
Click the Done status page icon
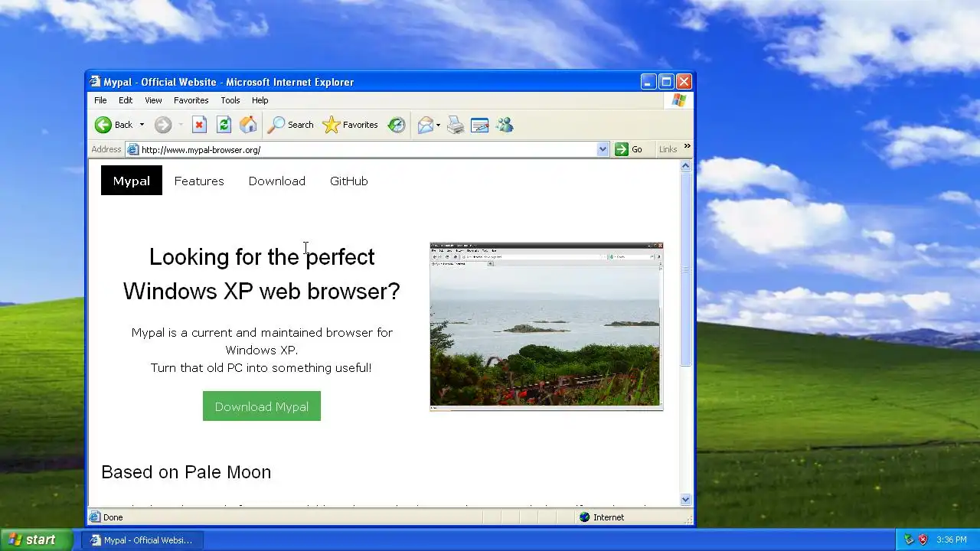(x=95, y=517)
